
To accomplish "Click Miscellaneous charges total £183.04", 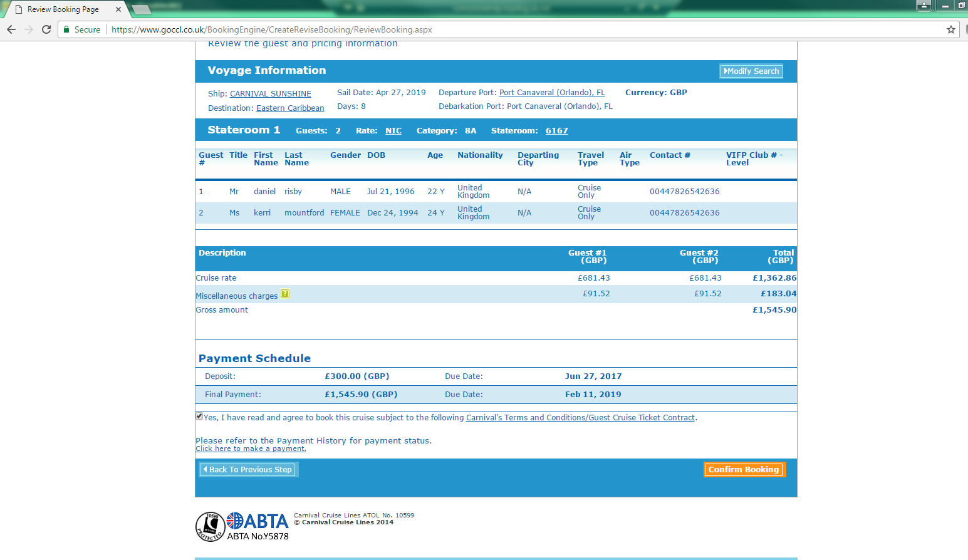I will point(779,294).
